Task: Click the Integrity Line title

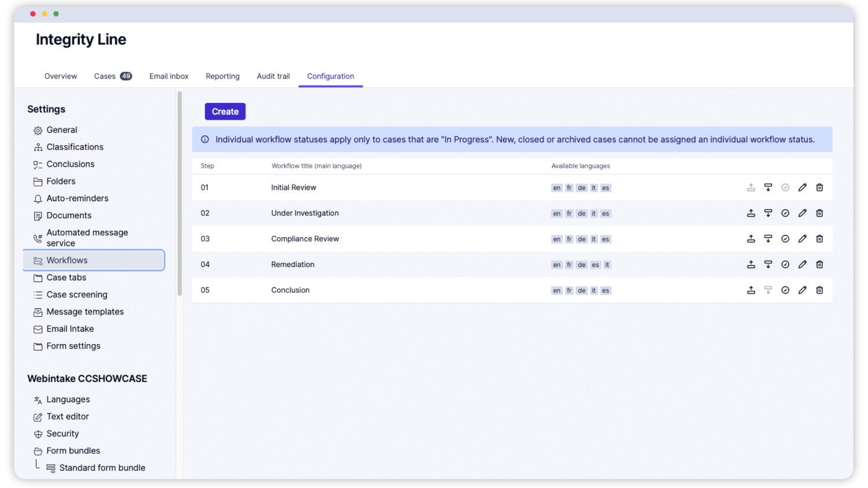Action: (x=81, y=39)
